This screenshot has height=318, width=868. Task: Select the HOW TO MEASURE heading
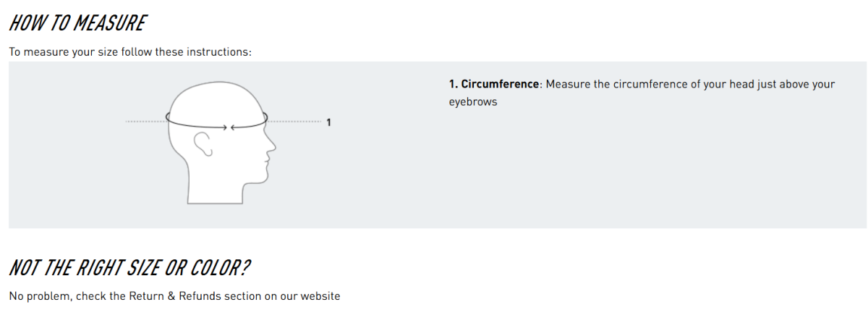77,23
